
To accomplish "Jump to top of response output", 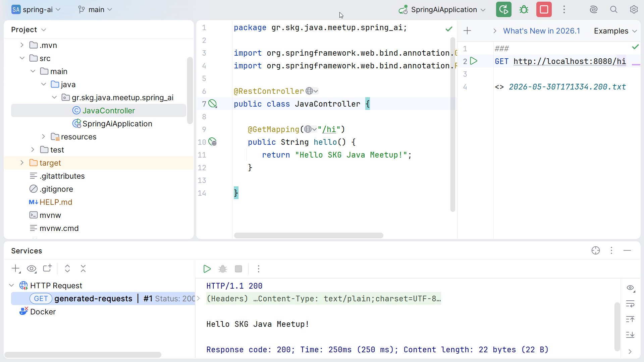I will point(630,319).
